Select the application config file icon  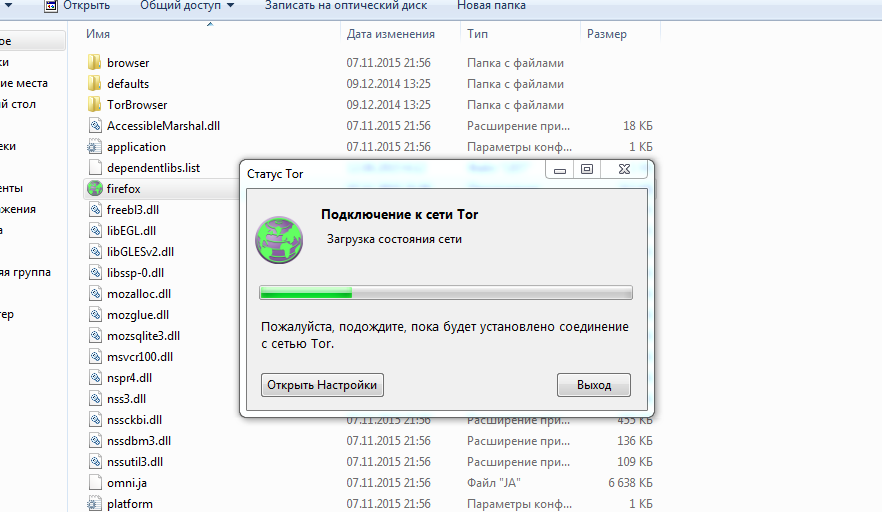click(x=95, y=147)
